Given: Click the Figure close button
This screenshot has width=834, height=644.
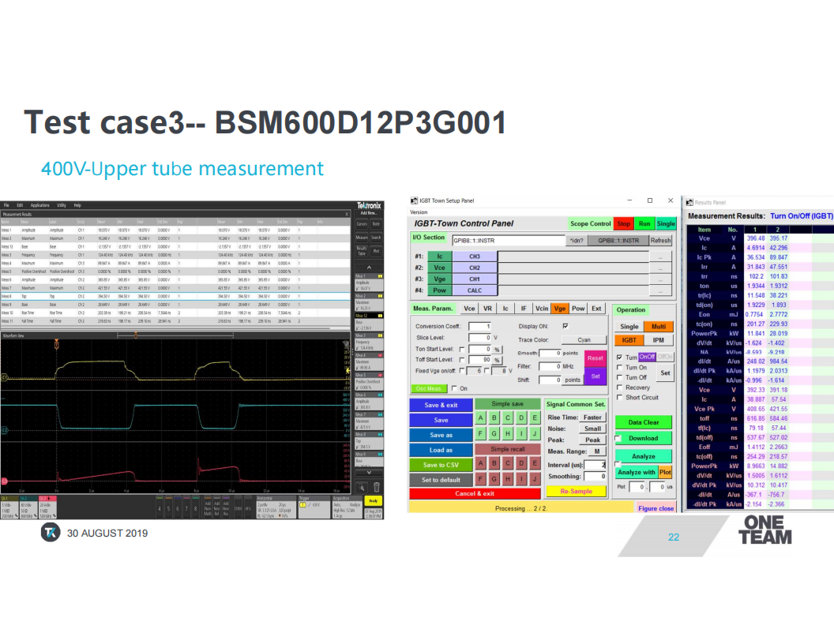Looking at the screenshot, I should (x=656, y=508).
